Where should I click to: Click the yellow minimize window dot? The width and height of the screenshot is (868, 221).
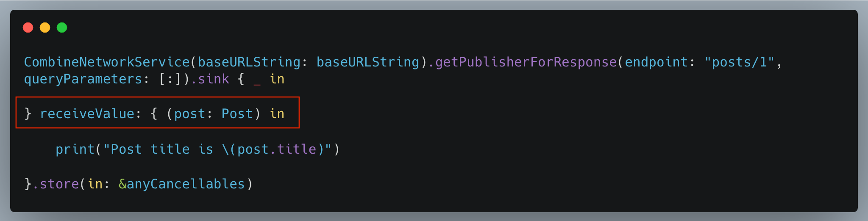45,28
